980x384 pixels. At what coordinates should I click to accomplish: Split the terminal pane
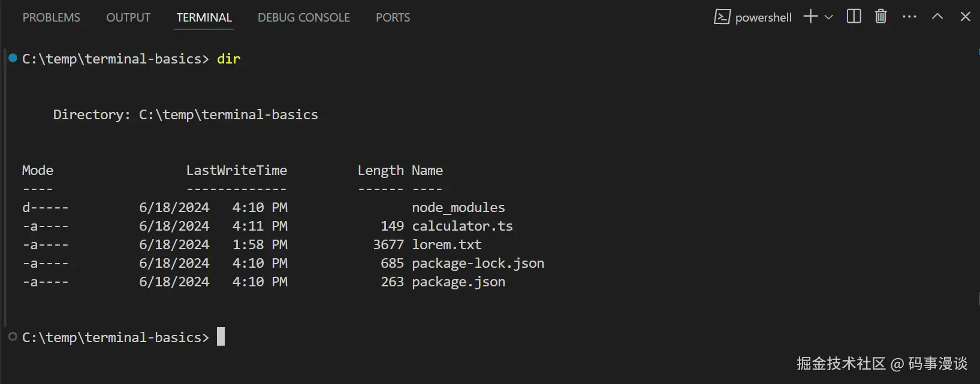[x=854, y=17]
